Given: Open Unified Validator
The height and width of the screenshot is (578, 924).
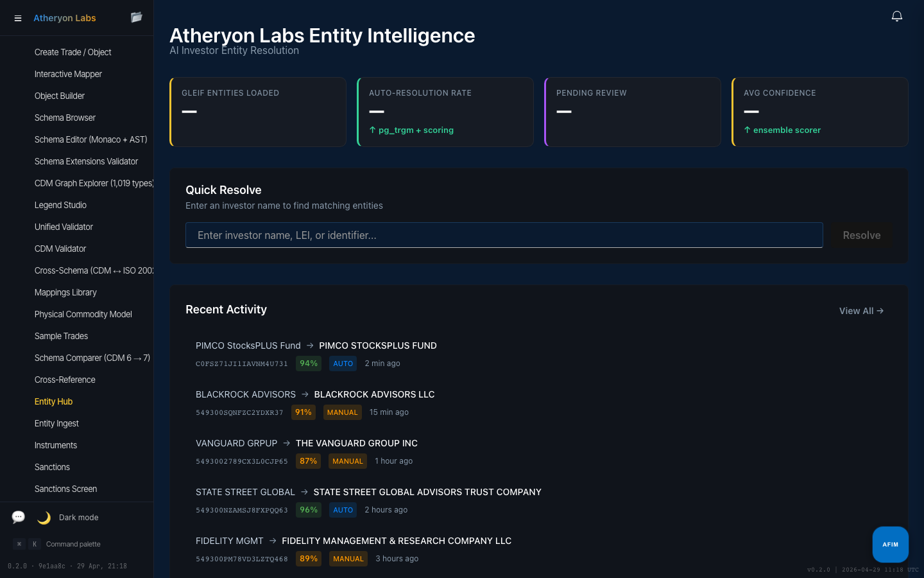Looking at the screenshot, I should coord(64,227).
